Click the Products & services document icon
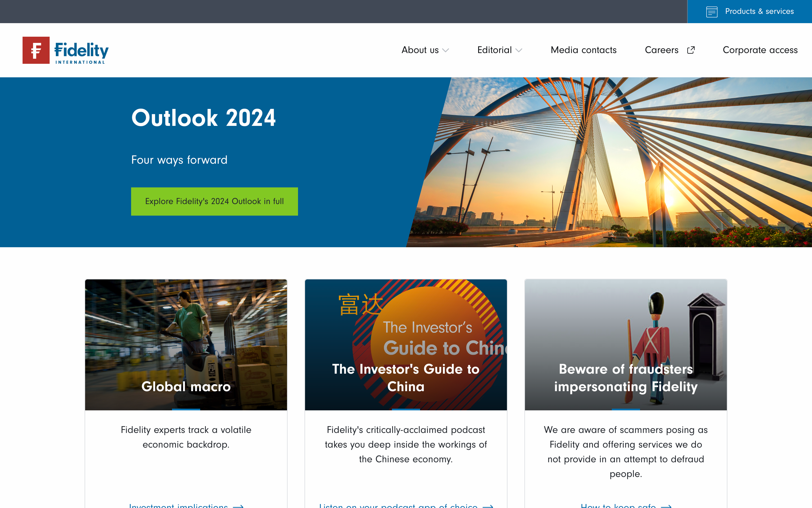812x508 pixels. [712, 12]
